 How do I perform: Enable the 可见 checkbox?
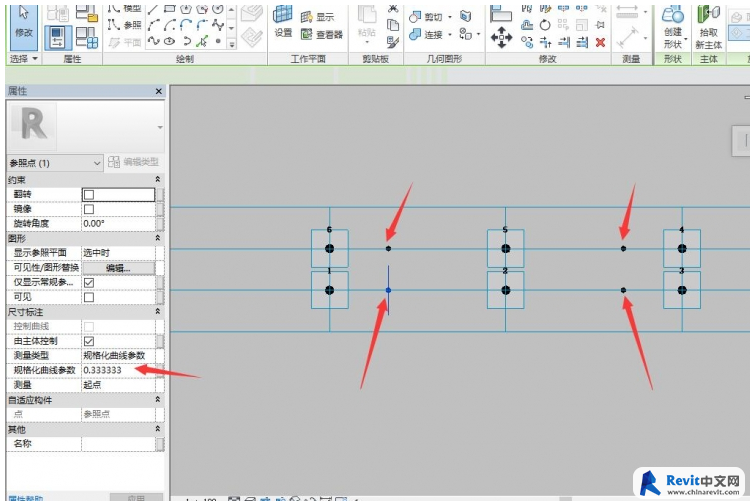click(x=89, y=297)
